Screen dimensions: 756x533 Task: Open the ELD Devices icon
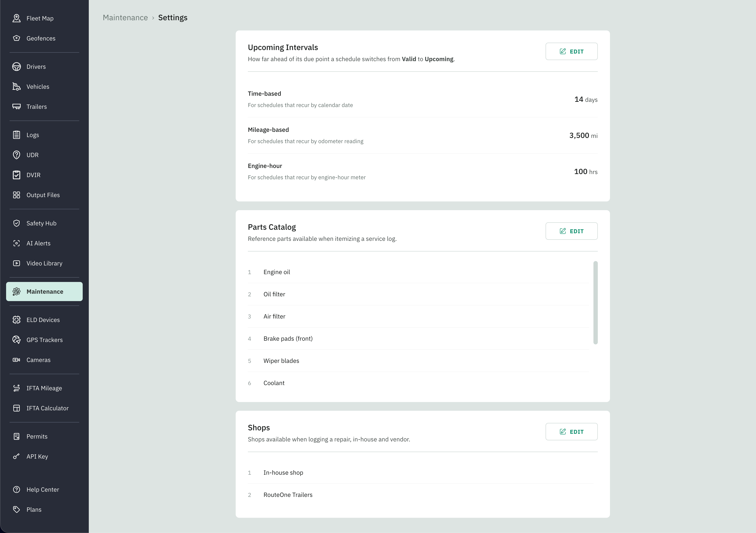tap(17, 320)
